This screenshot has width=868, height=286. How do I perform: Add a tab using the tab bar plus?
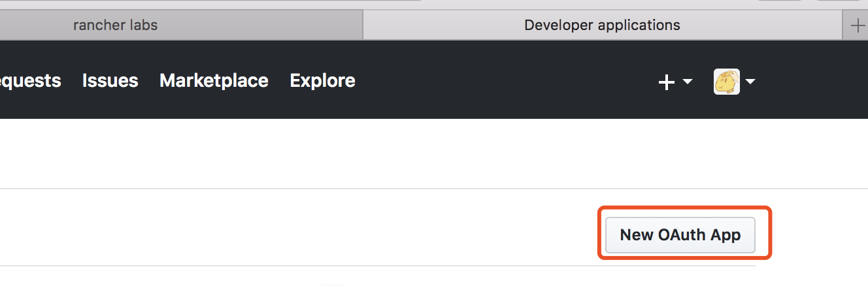856,25
